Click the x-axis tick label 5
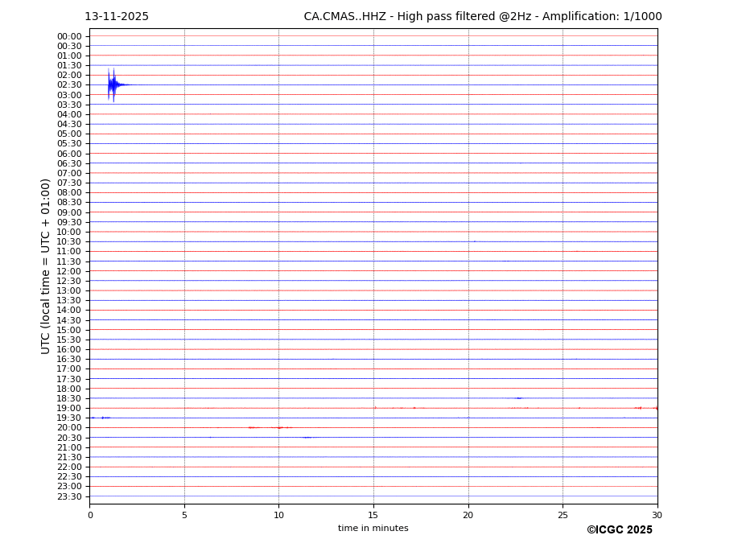 [184, 515]
